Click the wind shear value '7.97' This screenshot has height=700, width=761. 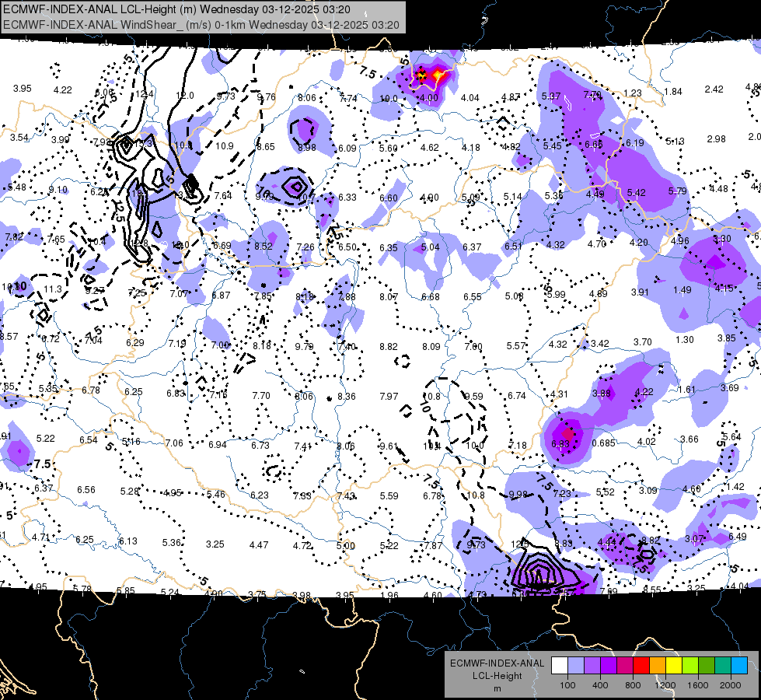pos(389,397)
